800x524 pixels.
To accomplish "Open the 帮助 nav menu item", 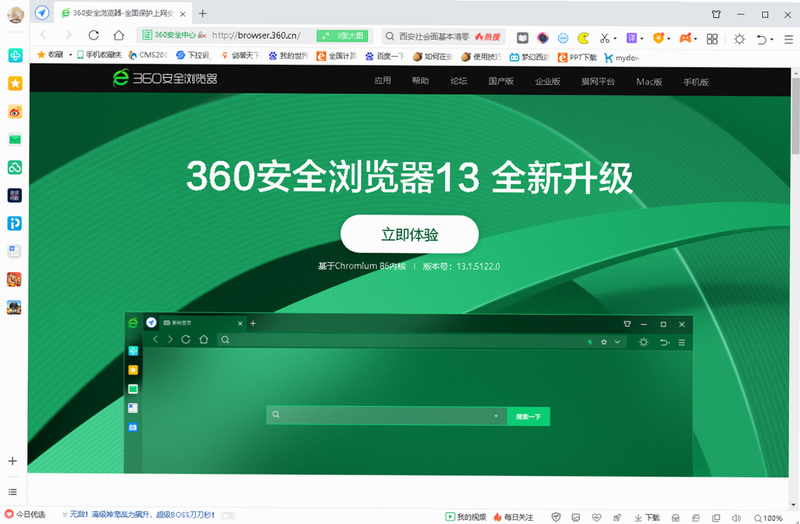I will click(x=420, y=81).
